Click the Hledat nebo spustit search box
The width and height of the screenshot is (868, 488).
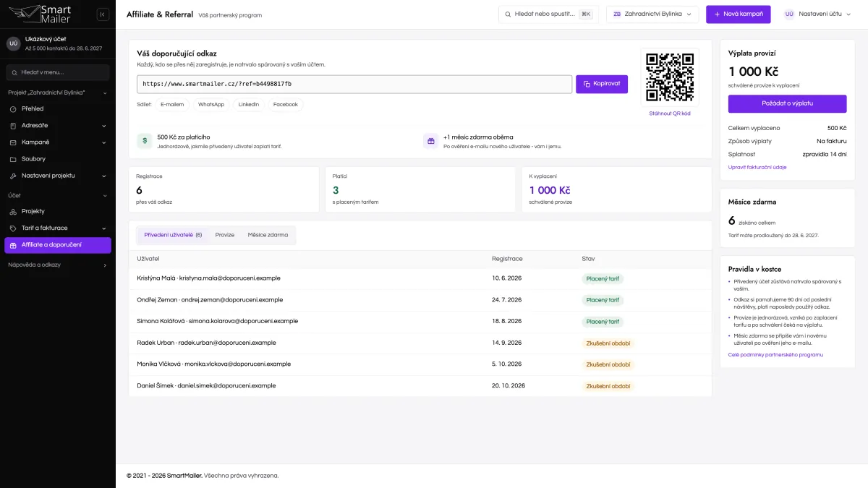pos(548,14)
